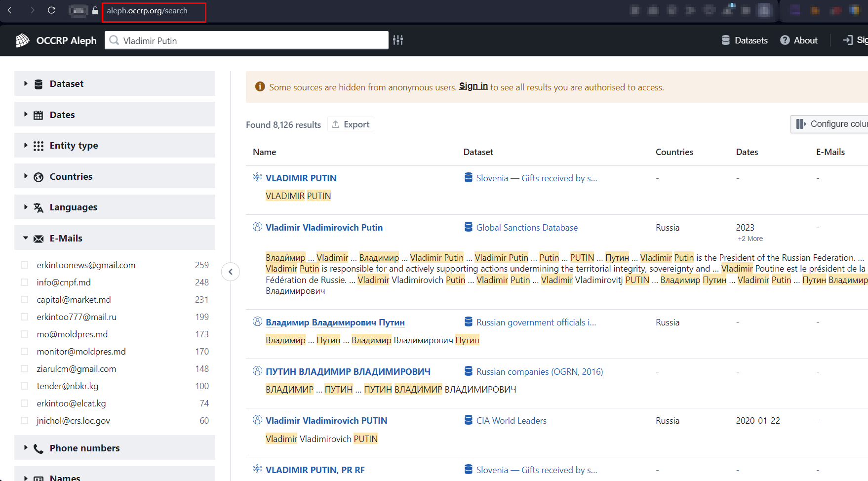Click person icon beside CIA World Leaders PUTIN row

coord(257,420)
